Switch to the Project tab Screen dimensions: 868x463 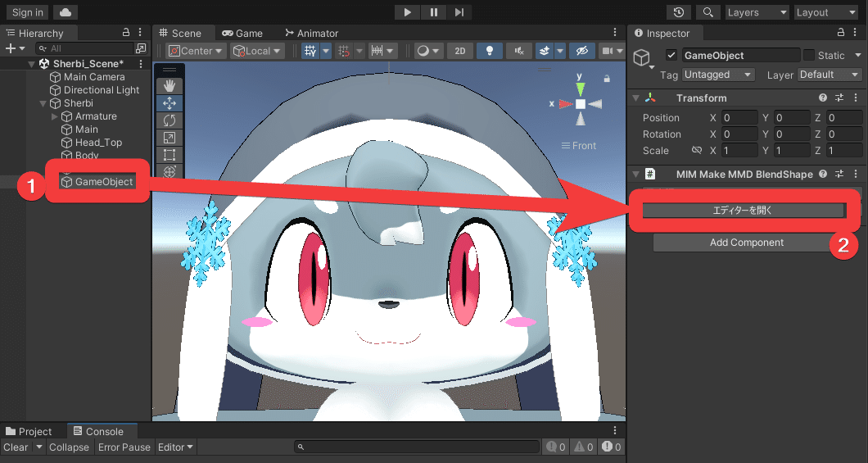29,431
